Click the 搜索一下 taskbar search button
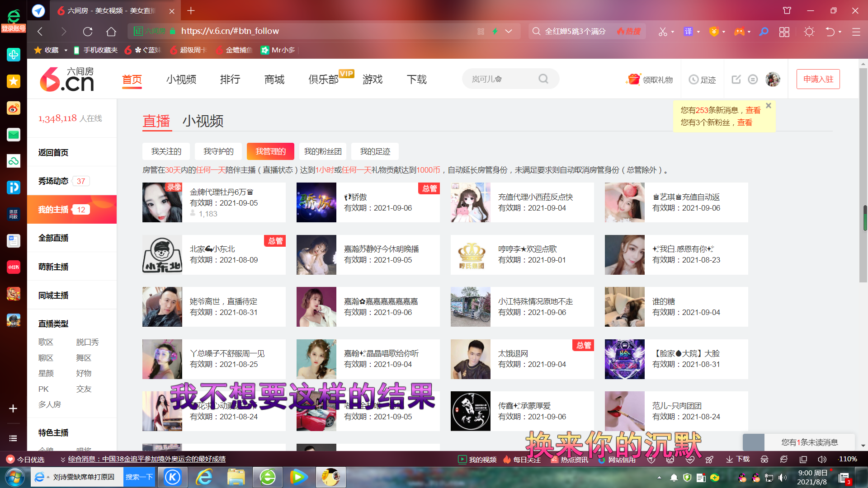Image resolution: width=868 pixels, height=488 pixels. (x=139, y=477)
